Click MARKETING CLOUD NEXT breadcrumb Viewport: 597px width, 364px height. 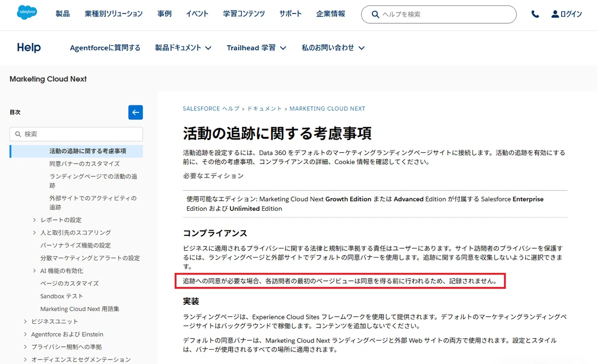(327, 108)
